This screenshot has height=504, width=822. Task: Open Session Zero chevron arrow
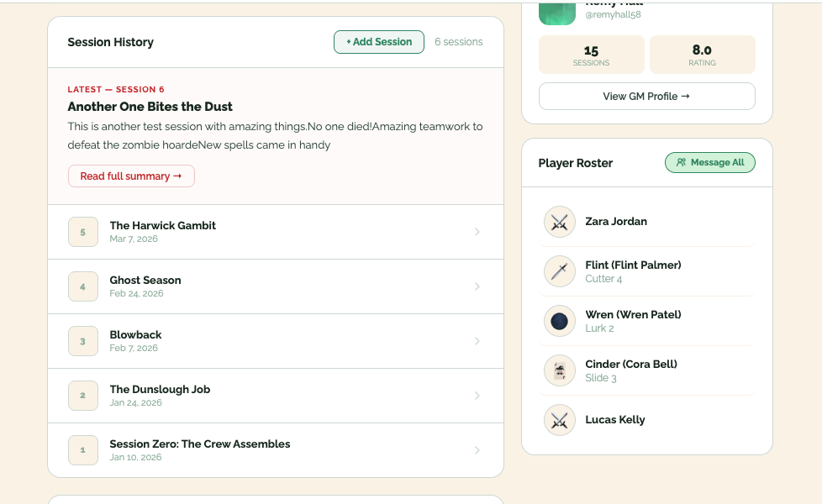477,450
